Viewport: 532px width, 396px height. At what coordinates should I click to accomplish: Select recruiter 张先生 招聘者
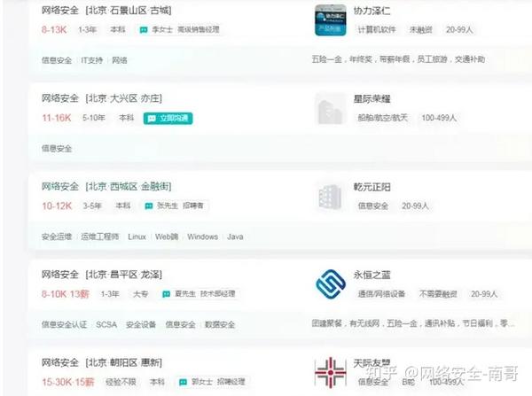point(180,206)
